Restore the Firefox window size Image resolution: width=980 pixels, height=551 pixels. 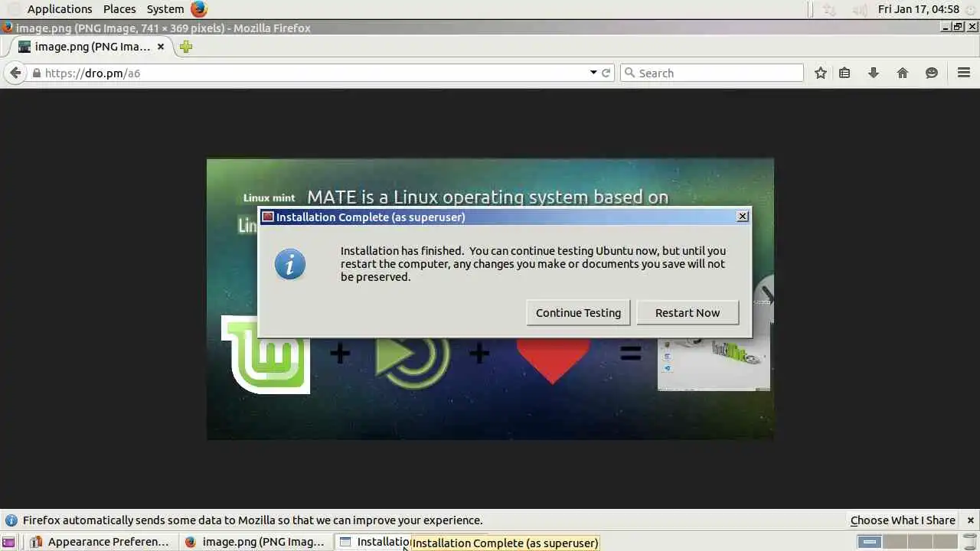(958, 27)
